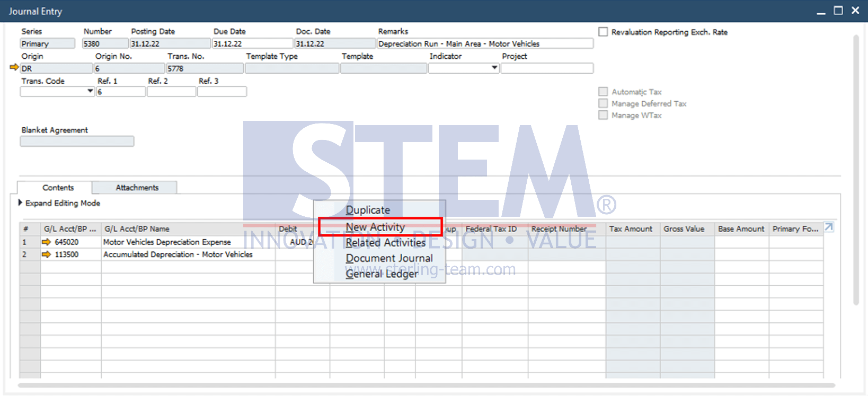Minimize the Journal Entry window
868x396 pixels.
[x=821, y=12]
